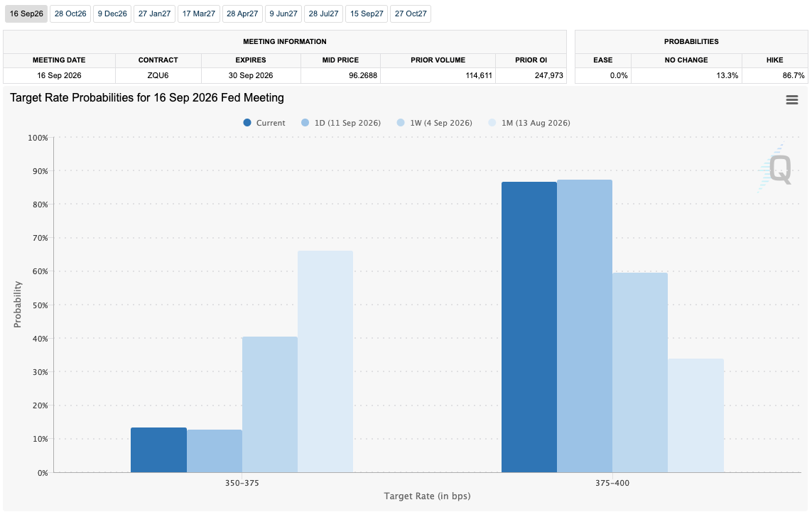The width and height of the screenshot is (812, 512).
Task: Click the Current bar for 350-375 rate
Action: (x=158, y=450)
